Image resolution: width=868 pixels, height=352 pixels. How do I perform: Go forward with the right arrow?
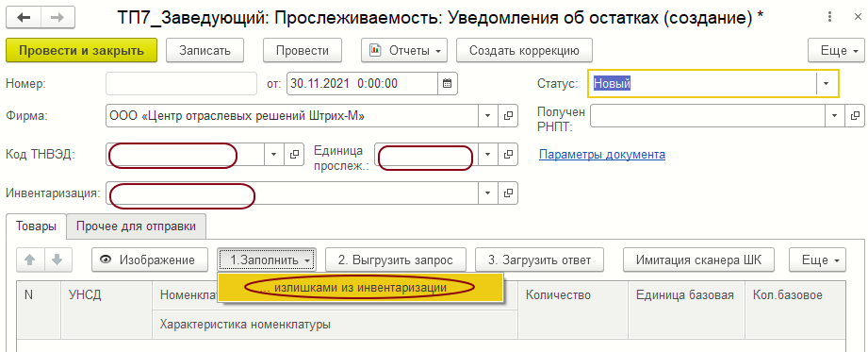pos(58,17)
